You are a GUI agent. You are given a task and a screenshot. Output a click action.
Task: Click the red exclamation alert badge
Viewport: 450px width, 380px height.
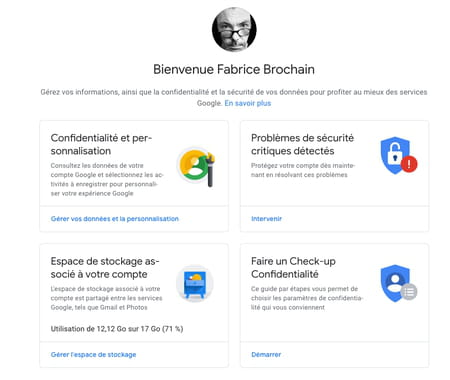409,164
